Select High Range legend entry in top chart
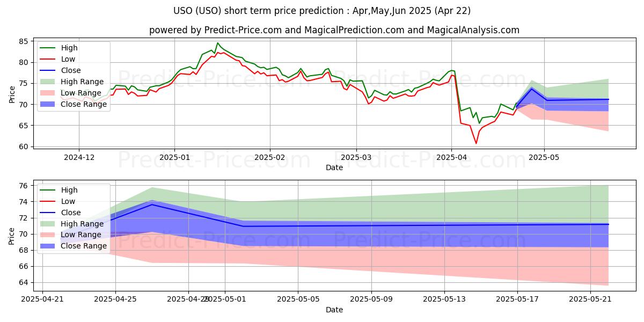Viewport: 644px width, 322px height. pyautogui.click(x=72, y=82)
